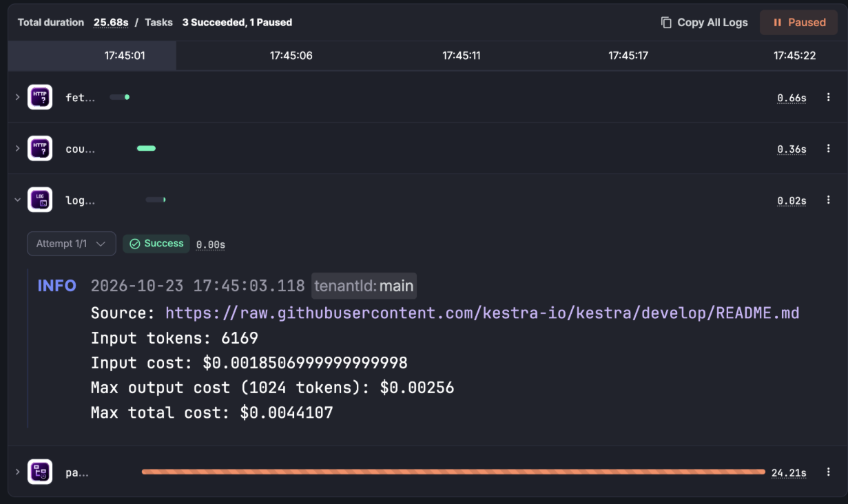This screenshot has height=504, width=848.
Task: Click the tenantId: main tag
Action: tap(364, 286)
